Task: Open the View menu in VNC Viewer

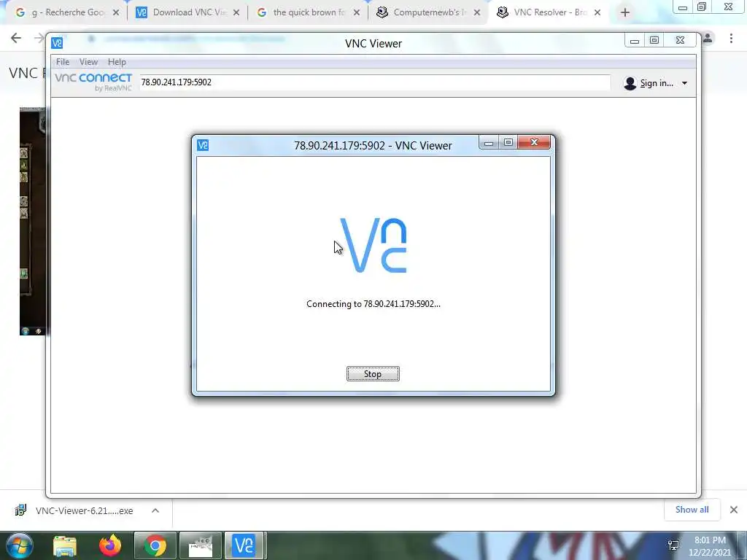Action: (x=88, y=62)
